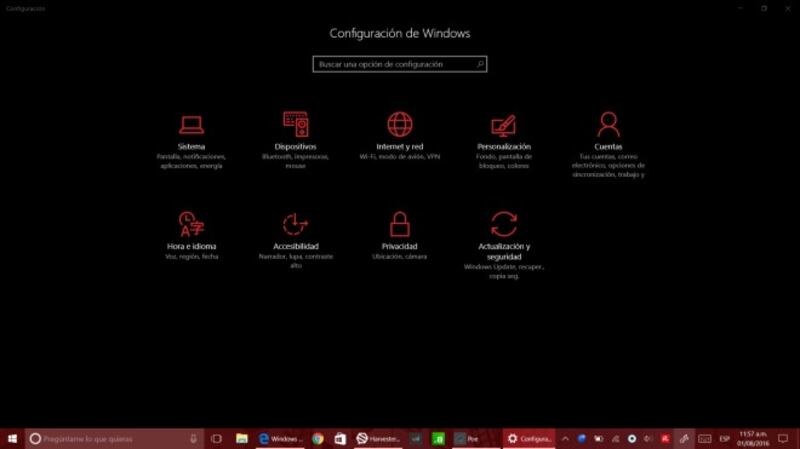Click the Cortana microphone icon
This screenshot has width=800, height=449.
tap(193, 438)
